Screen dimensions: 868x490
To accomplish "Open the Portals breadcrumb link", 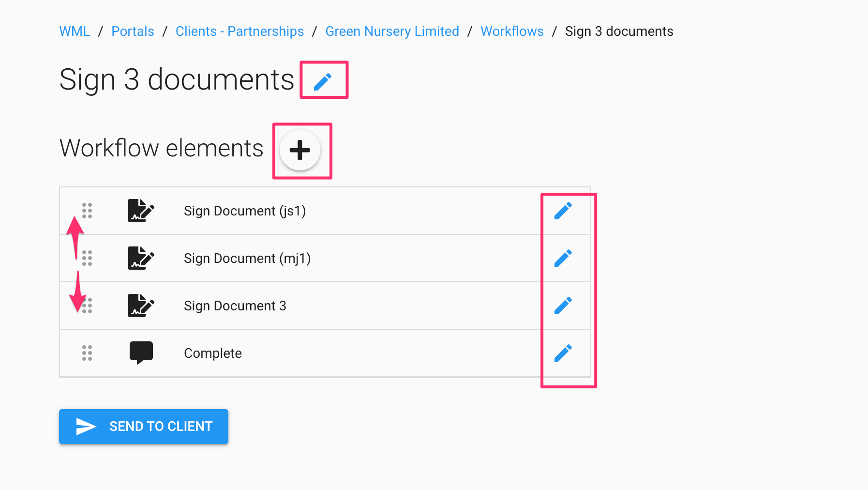I will point(133,31).
